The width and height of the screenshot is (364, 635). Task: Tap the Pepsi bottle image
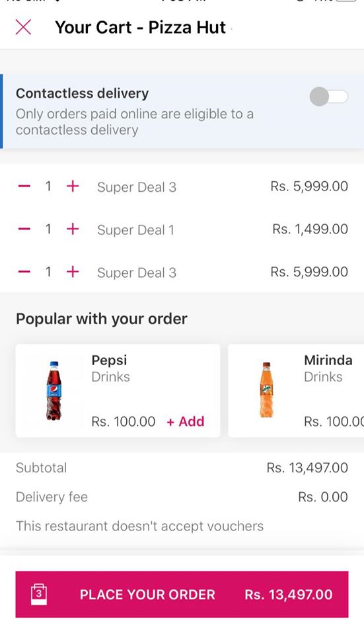[x=54, y=390]
